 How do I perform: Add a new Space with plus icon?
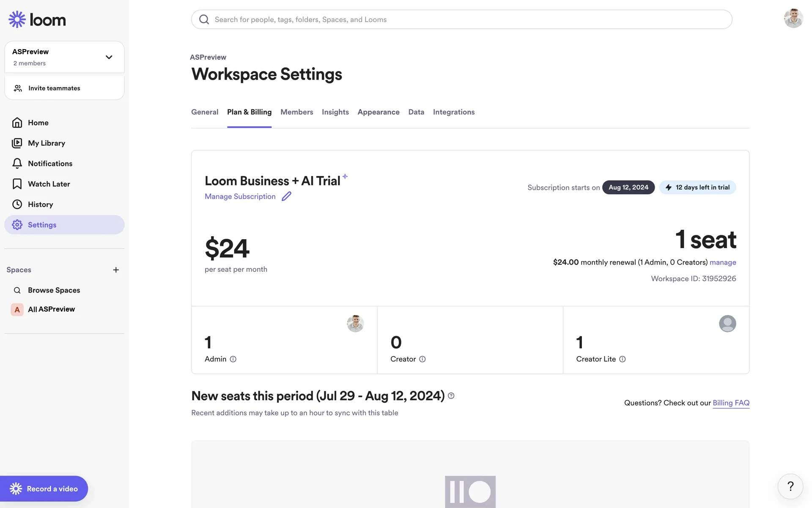click(x=116, y=270)
